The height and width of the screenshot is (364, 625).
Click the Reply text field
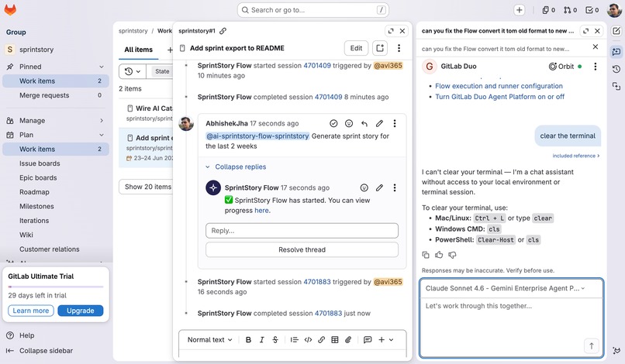(302, 231)
